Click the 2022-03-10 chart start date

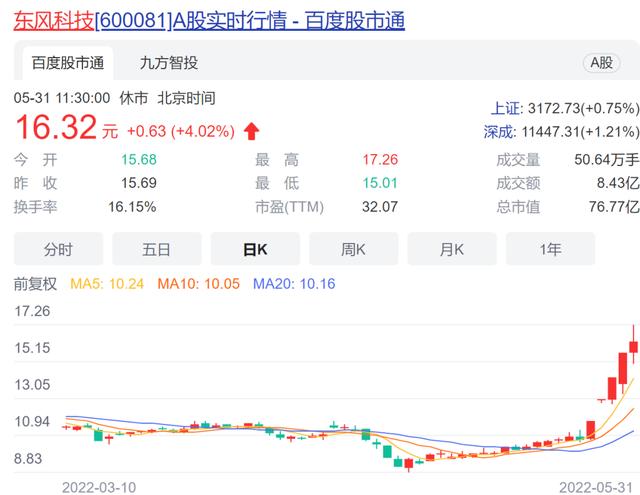(99, 487)
